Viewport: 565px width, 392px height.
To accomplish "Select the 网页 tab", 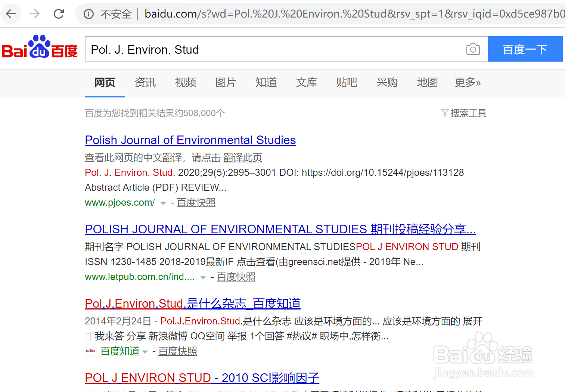I will pyautogui.click(x=105, y=83).
